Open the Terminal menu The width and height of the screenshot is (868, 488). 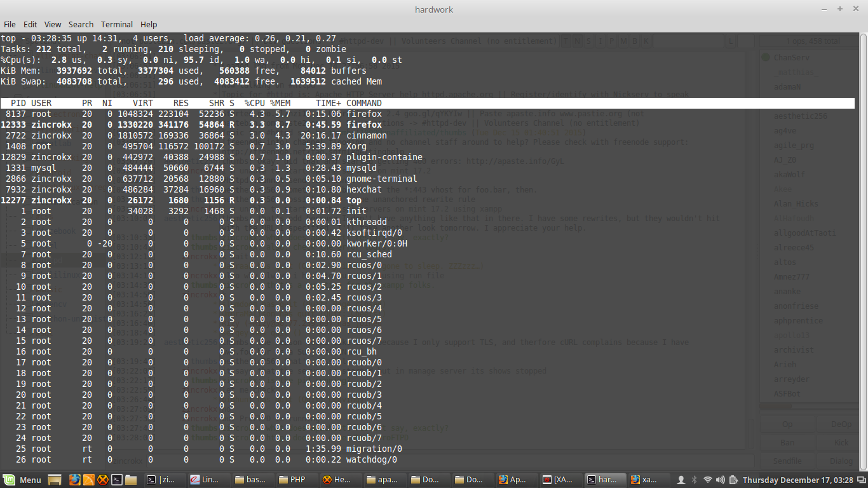117,24
